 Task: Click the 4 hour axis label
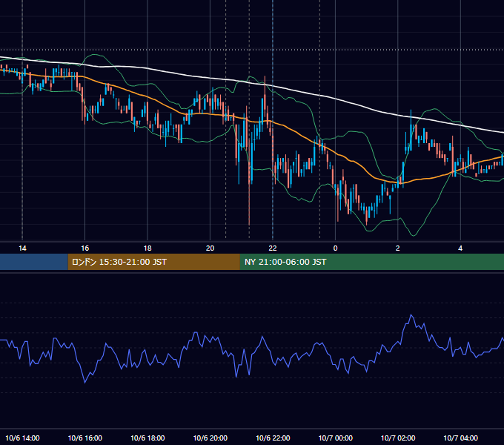(x=460, y=248)
